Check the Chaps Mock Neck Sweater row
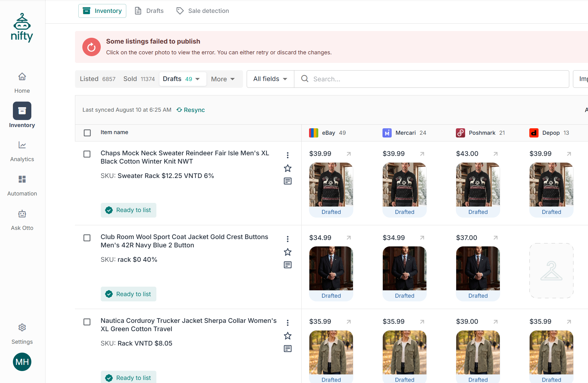Image resolution: width=588 pixels, height=383 pixels. tap(87, 154)
